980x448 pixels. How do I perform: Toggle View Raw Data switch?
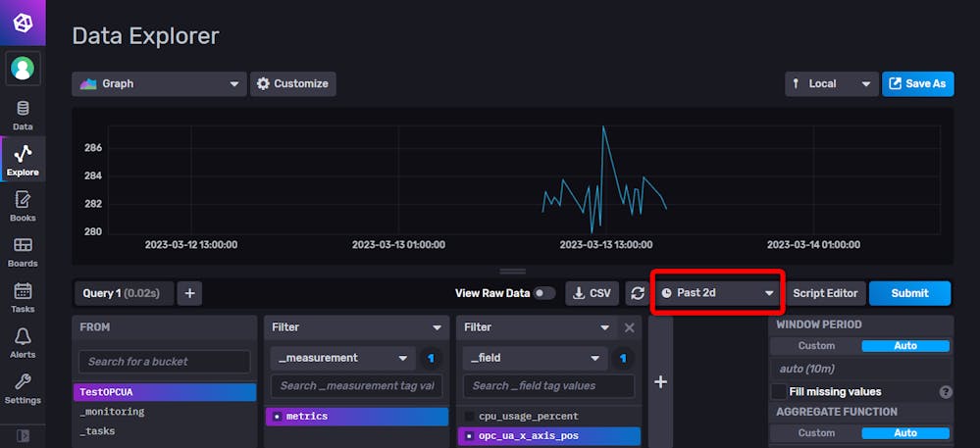[543, 293]
